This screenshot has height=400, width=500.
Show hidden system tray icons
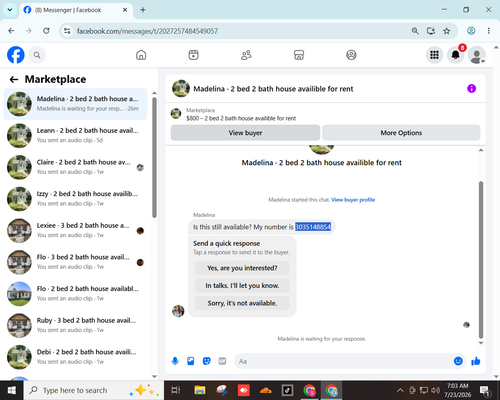[x=400, y=390]
